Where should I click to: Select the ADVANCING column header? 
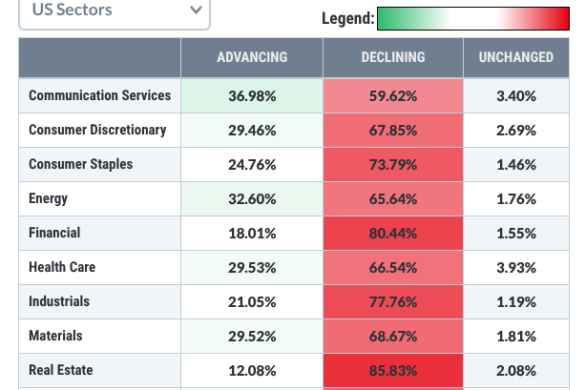(252, 57)
